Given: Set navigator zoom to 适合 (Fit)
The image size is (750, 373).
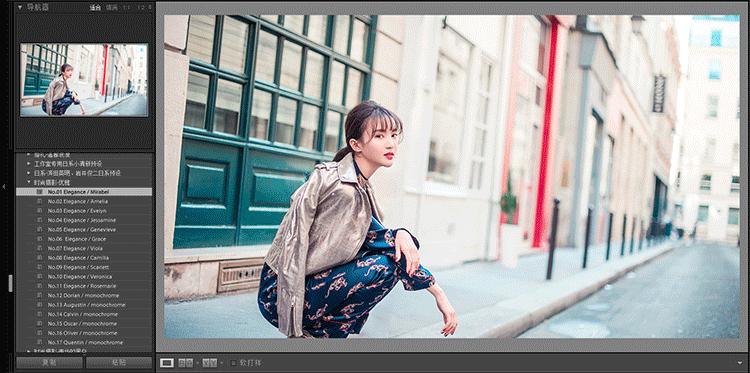Looking at the screenshot, I should (x=96, y=8).
